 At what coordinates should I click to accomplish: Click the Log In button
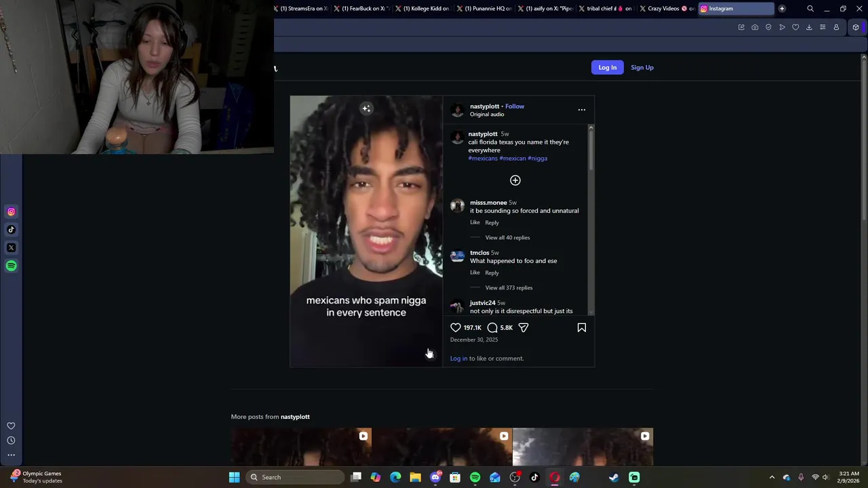pyautogui.click(x=608, y=67)
